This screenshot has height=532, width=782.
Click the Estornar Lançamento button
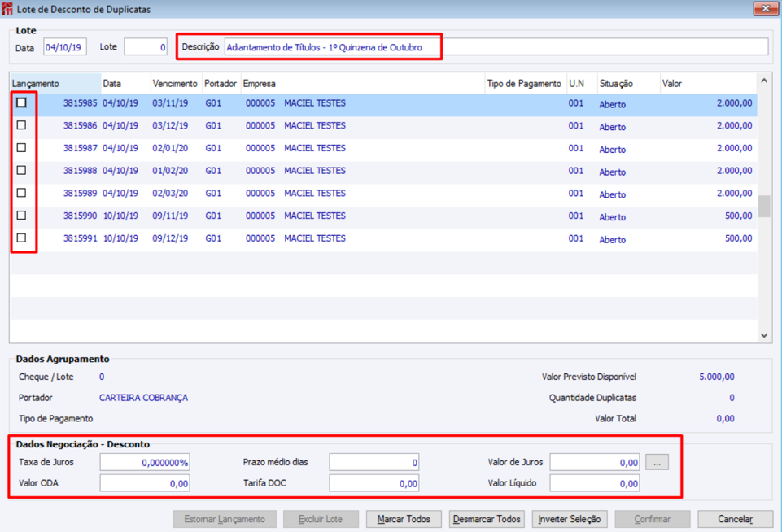tap(225, 519)
